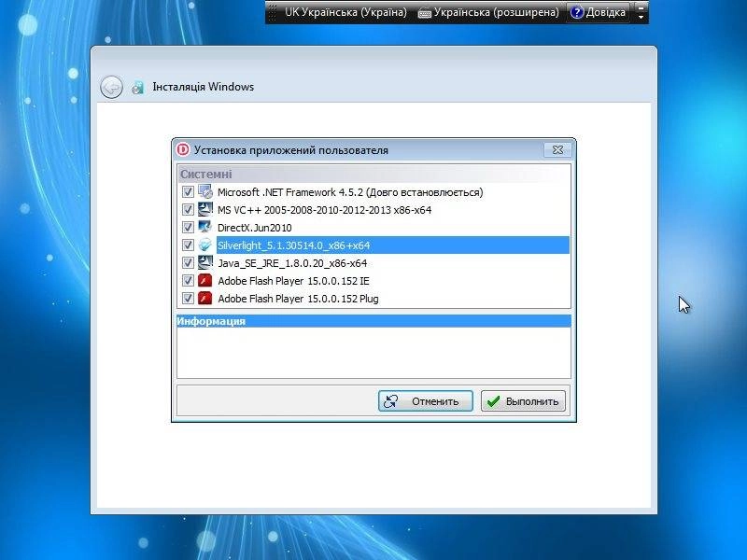This screenshot has height=560, width=747.
Task: Click the Microsoft .NET Framework installer icon
Action: click(205, 192)
